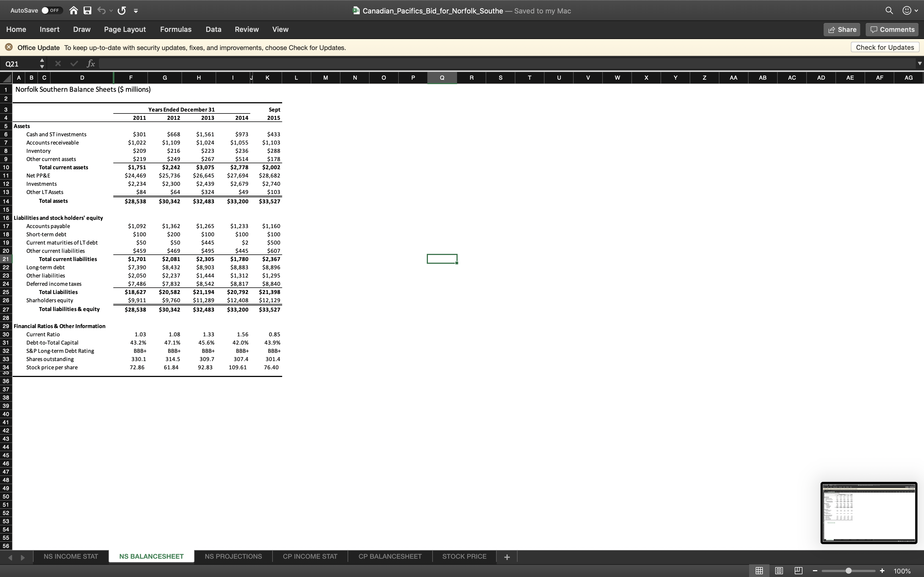Open the Undo history dropdown arrow
This screenshot has height=577, width=924.
click(x=111, y=11)
